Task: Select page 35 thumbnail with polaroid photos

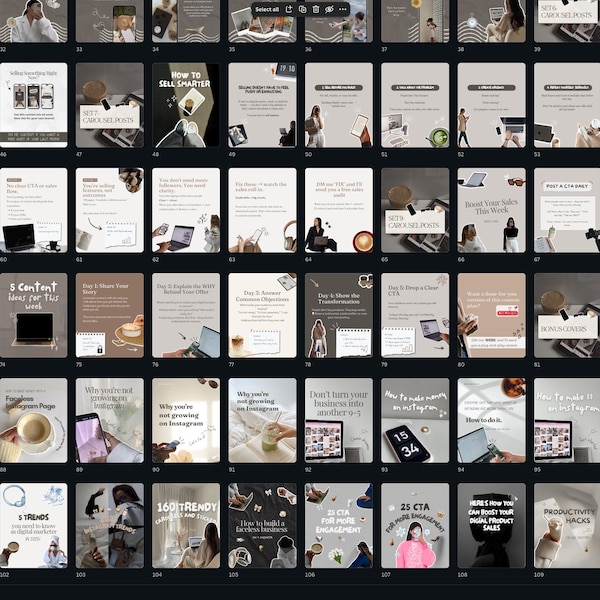Action: click(x=262, y=21)
